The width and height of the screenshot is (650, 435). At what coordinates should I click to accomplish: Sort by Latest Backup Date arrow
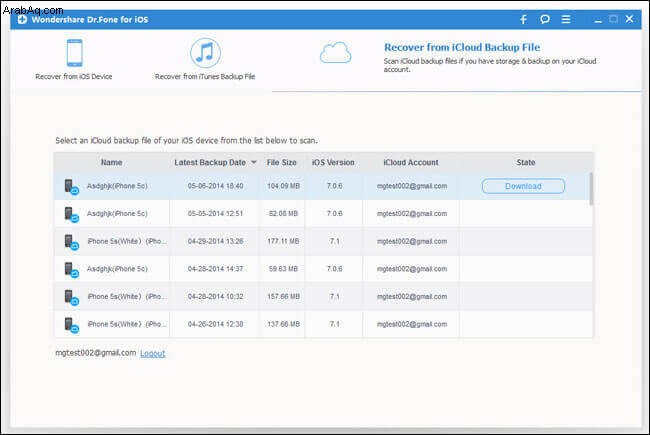coord(254,163)
